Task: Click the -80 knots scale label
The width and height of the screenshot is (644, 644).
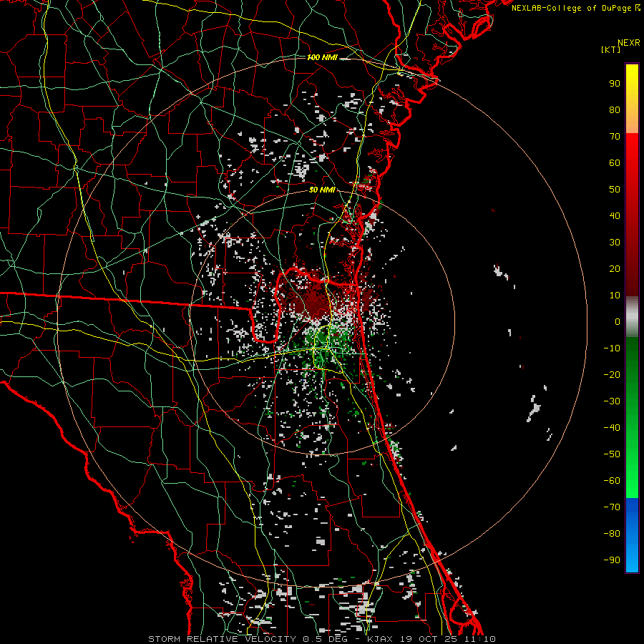Action: (x=612, y=534)
